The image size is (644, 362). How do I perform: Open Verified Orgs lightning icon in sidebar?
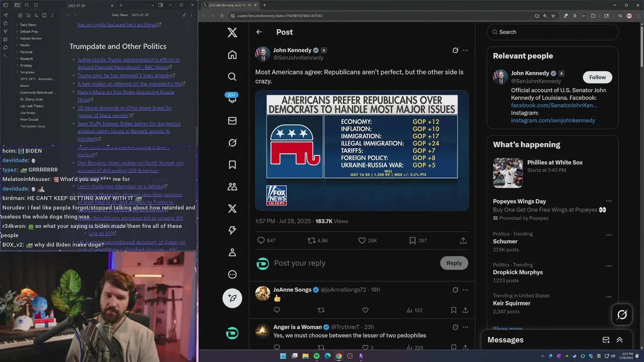pyautogui.click(x=232, y=230)
